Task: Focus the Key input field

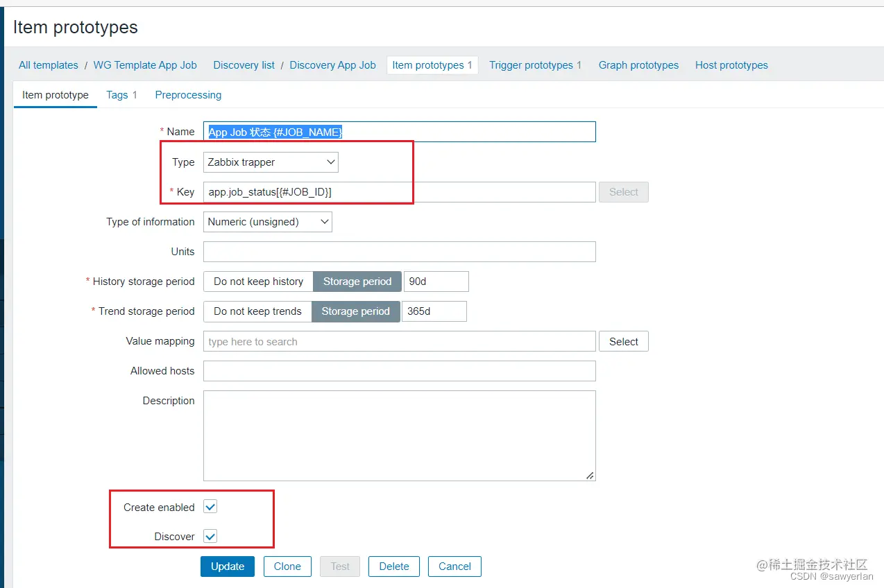Action: coord(400,192)
